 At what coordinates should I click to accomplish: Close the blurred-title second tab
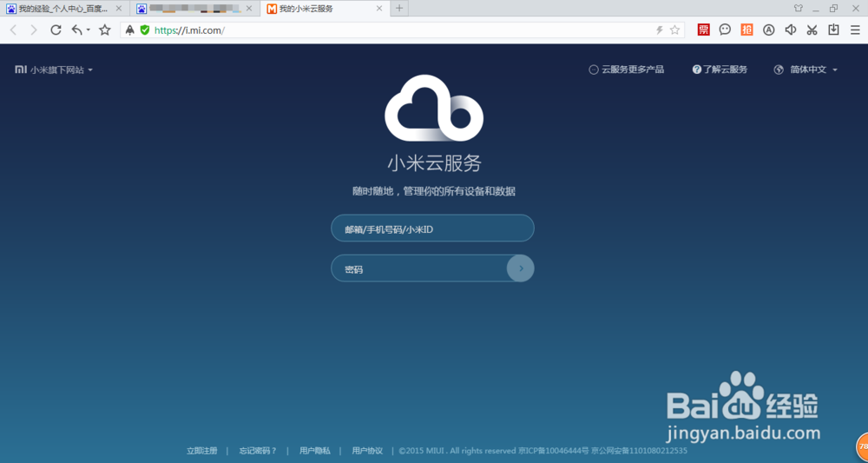pos(249,9)
